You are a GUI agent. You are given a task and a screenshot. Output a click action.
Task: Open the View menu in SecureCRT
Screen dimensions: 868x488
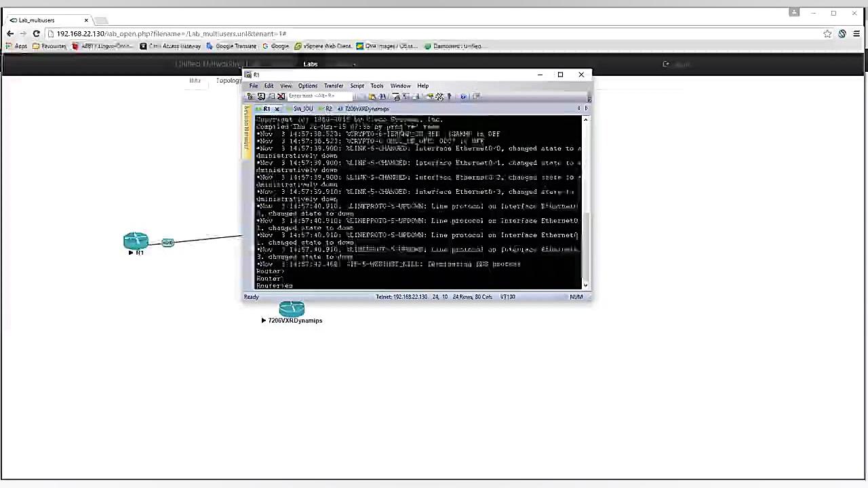click(x=285, y=86)
